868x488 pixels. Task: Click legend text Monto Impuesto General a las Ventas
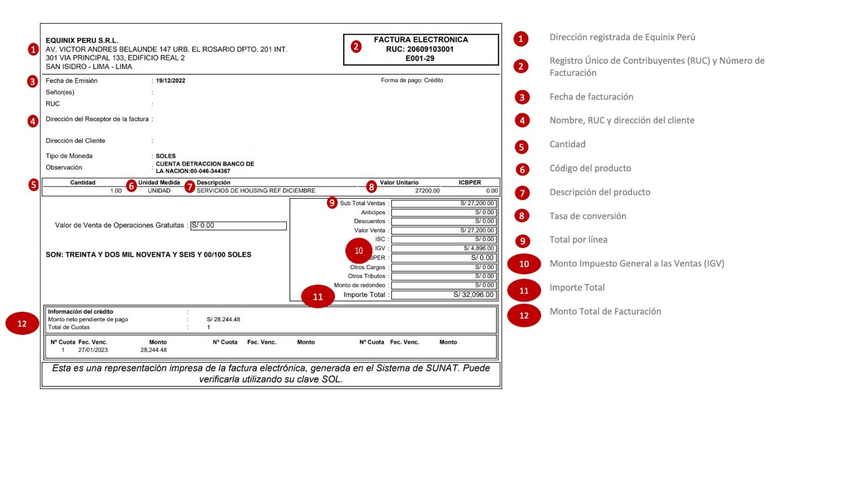point(637,264)
